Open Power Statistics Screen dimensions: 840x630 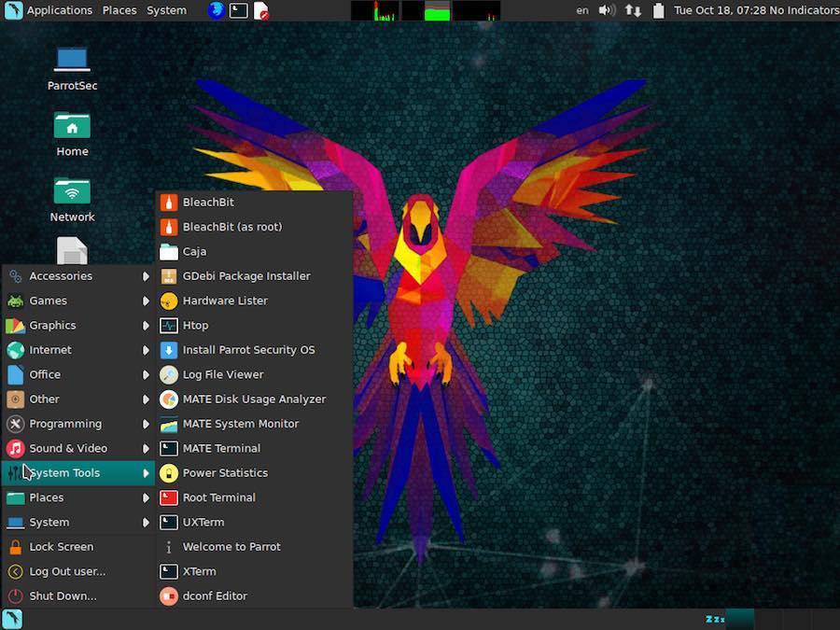255,473
